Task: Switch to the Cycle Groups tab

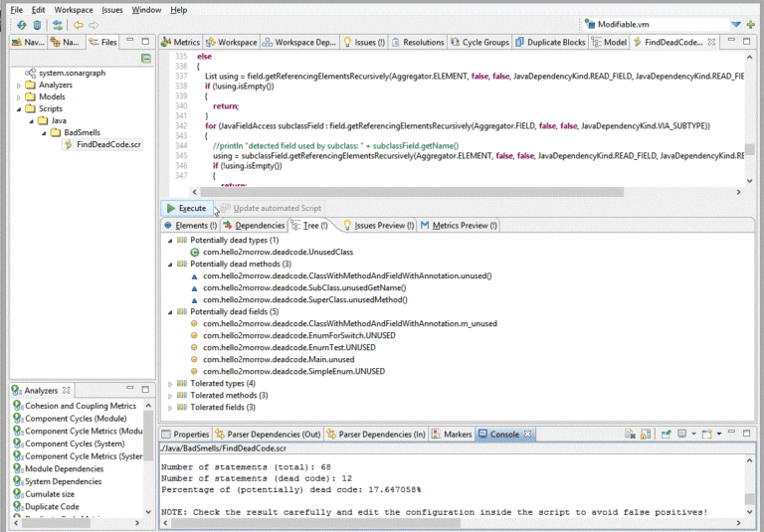Action: 479,43
